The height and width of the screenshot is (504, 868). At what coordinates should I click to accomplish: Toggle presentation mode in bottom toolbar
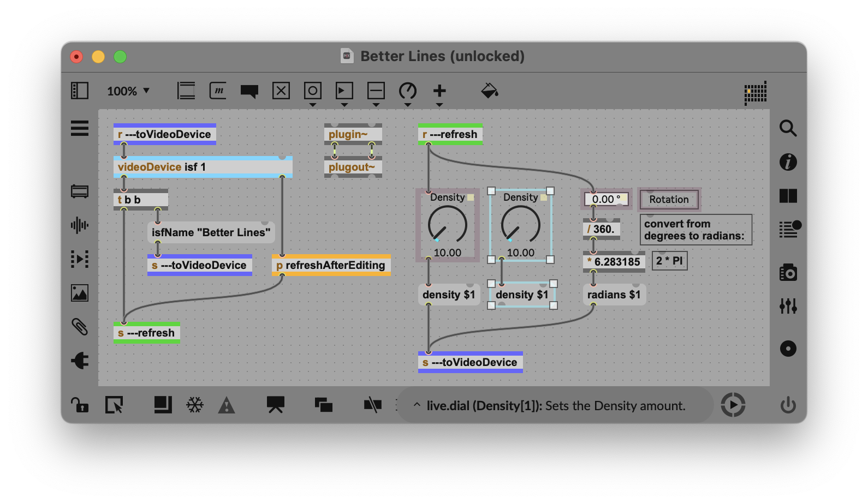click(x=275, y=405)
